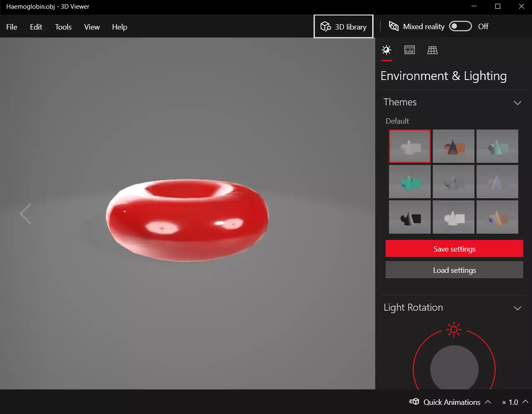This screenshot has height=414, width=532.
Task: Open the File menu
Action: click(x=12, y=27)
